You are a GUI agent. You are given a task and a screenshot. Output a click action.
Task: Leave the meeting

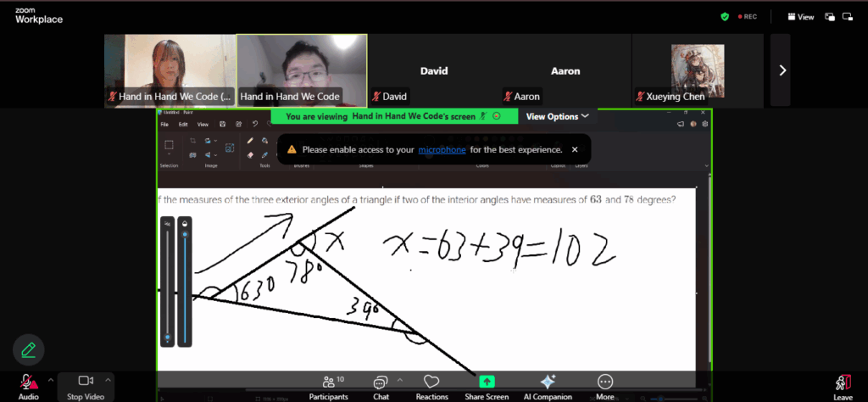(x=843, y=384)
